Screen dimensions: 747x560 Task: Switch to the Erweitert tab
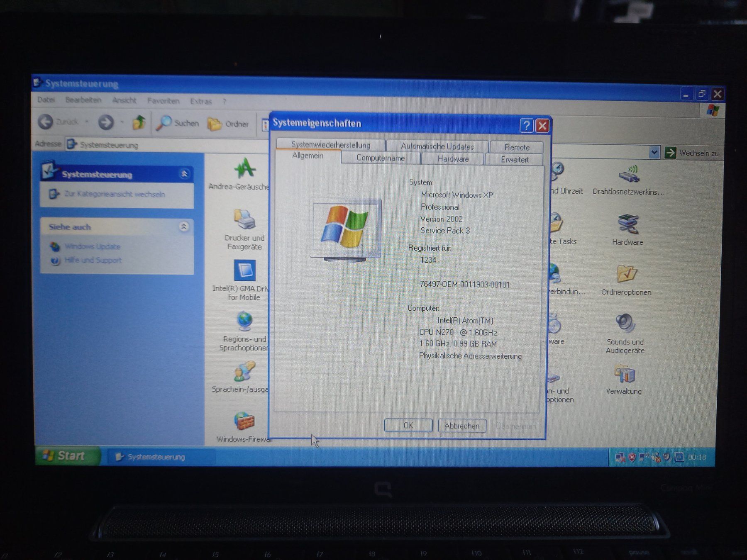click(x=514, y=159)
